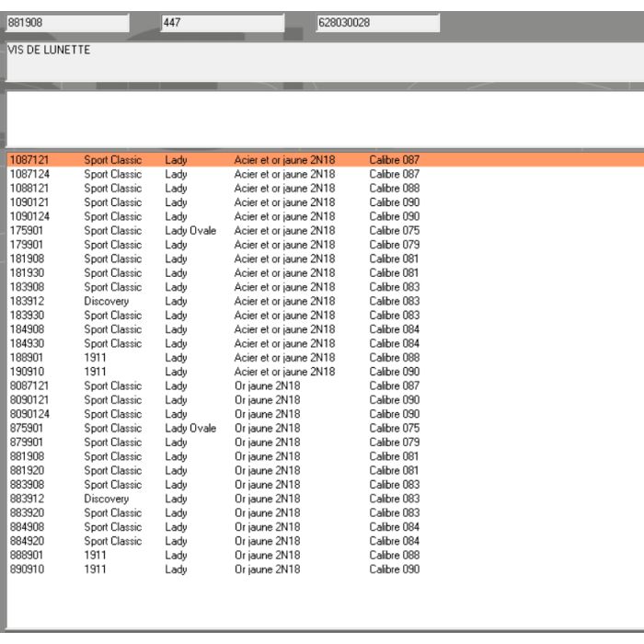Viewport: 644px width, 644px height.
Task: Select row 888901 model 1911
Action: [x=326, y=555]
